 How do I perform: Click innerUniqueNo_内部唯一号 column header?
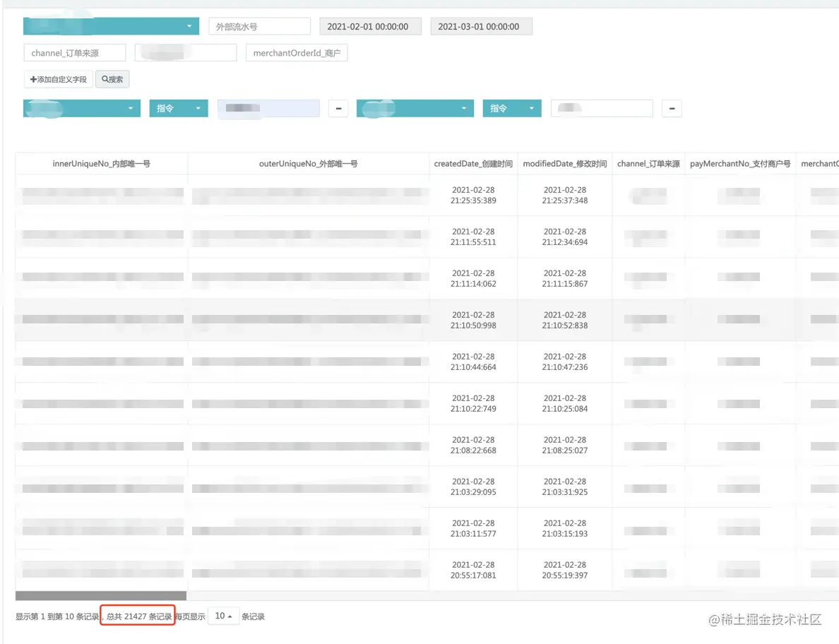coord(102,164)
